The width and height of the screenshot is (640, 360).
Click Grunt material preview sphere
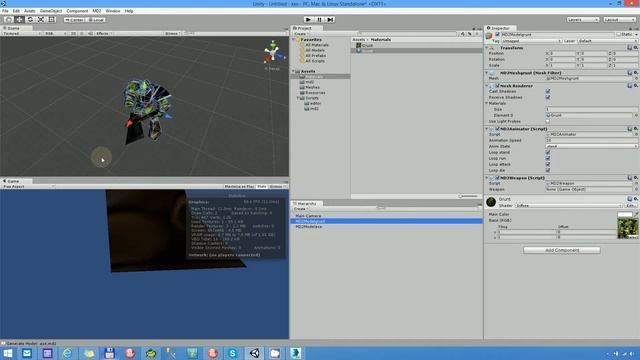point(491,202)
